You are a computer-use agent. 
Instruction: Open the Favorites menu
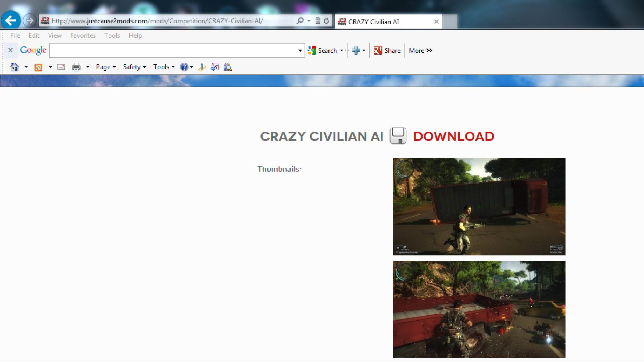point(83,36)
